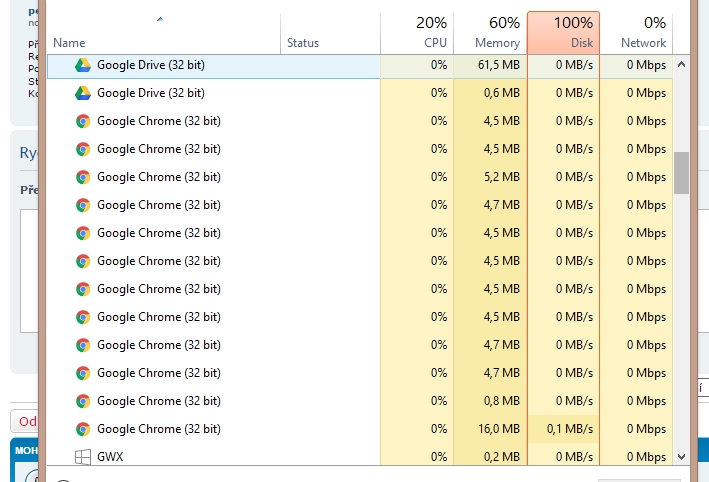Image resolution: width=709 pixels, height=482 pixels.
Task: Click the sort arrow above the Name column
Action: pos(160,20)
